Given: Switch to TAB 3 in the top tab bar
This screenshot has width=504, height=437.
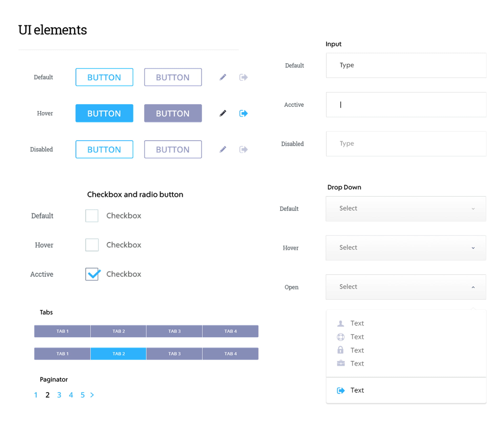Looking at the screenshot, I should (174, 331).
